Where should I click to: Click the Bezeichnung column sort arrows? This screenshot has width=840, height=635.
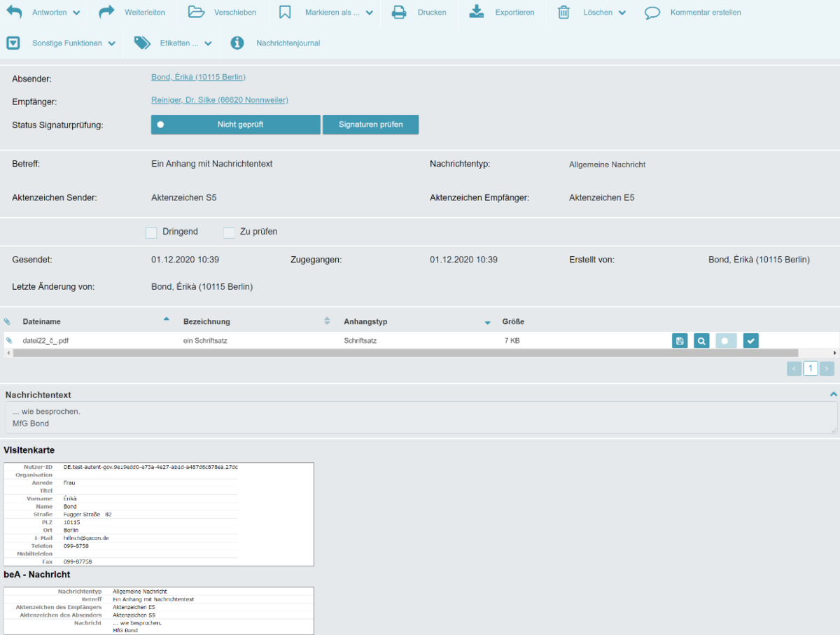(327, 321)
